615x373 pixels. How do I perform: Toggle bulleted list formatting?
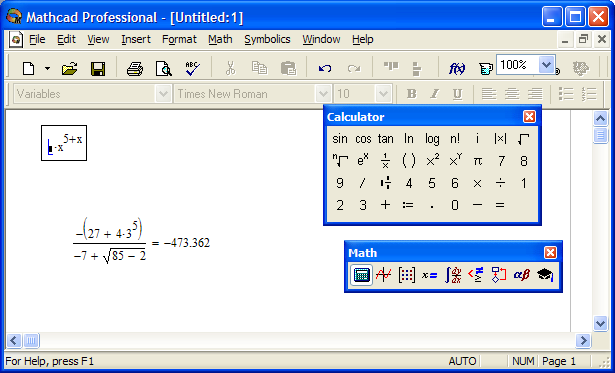point(566,94)
